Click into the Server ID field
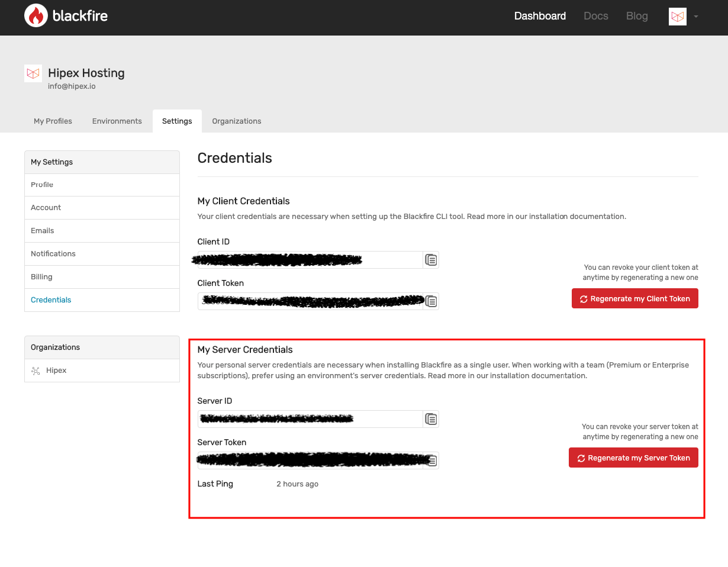This screenshot has width=728, height=567. point(310,419)
